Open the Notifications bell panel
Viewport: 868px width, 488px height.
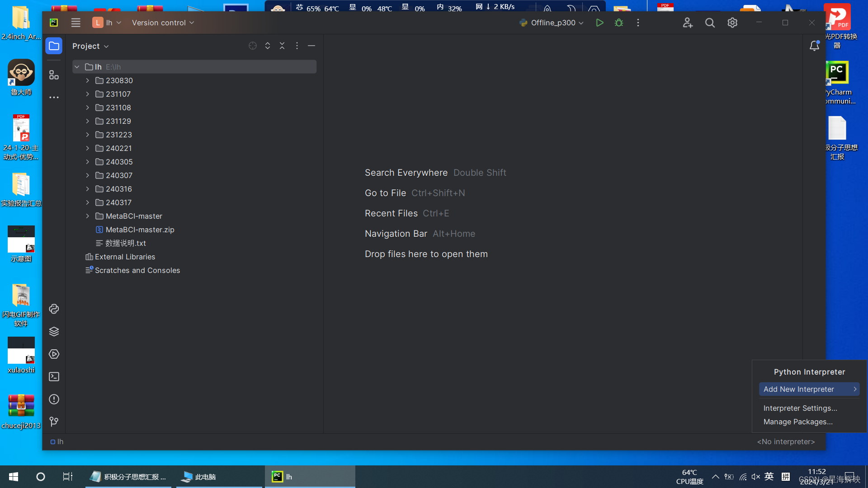point(814,46)
